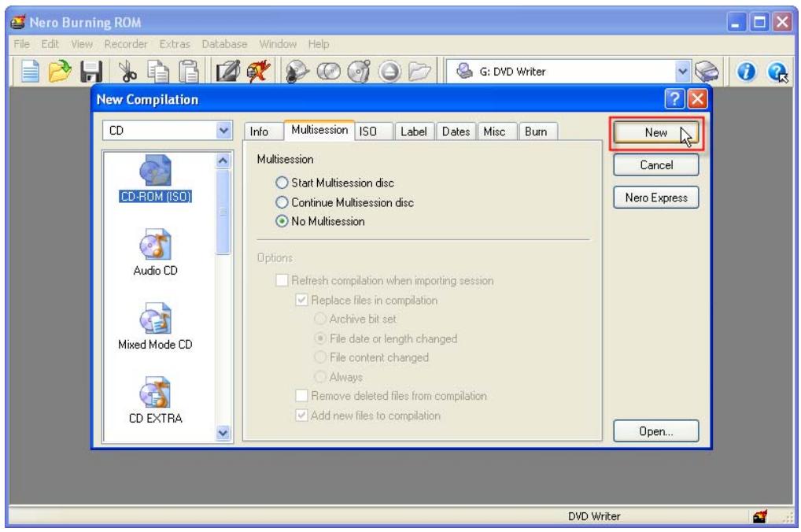801x532 pixels.
Task: Click the compilation list scrollbar thumb
Action: (x=223, y=212)
